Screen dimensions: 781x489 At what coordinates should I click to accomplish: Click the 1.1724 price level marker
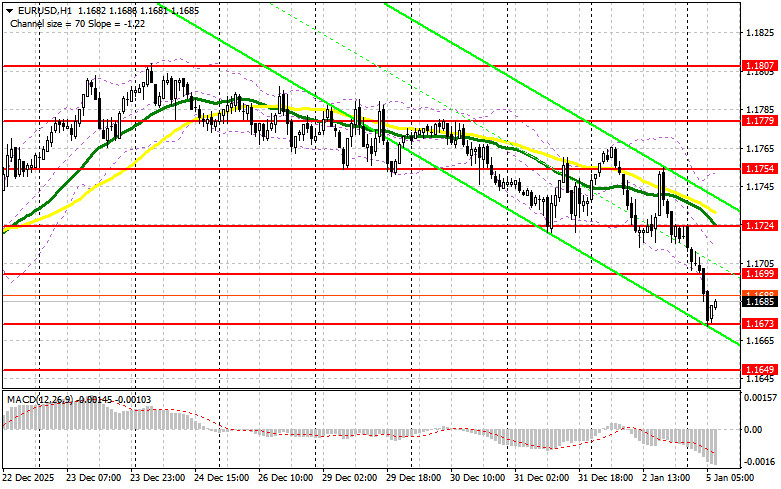pos(758,226)
